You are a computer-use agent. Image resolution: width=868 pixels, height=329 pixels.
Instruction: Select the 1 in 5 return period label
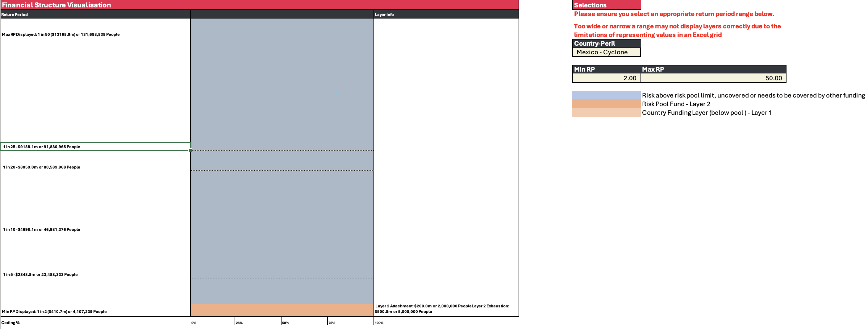40,275
